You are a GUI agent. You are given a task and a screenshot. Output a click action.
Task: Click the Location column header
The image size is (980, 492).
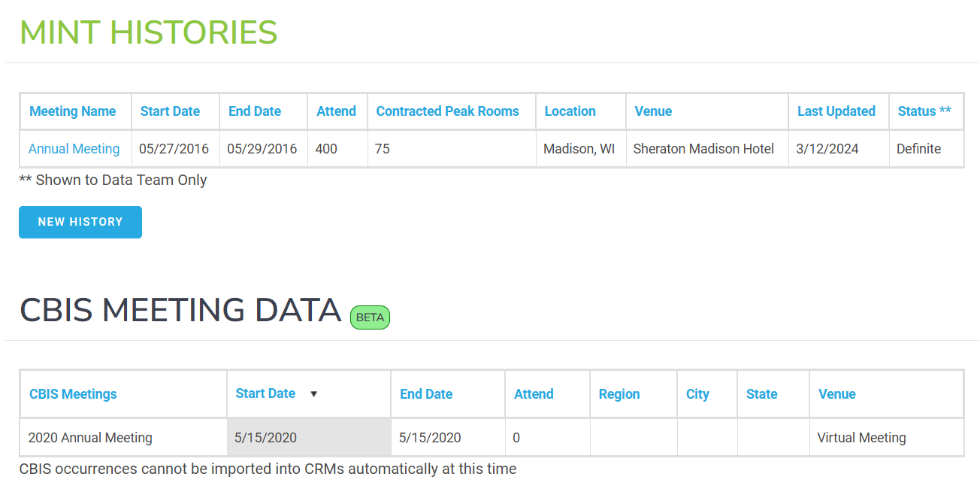click(x=570, y=111)
